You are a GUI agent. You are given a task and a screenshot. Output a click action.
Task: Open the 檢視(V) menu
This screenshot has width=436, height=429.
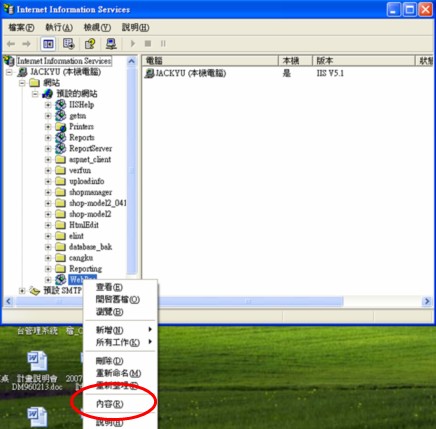[97, 27]
